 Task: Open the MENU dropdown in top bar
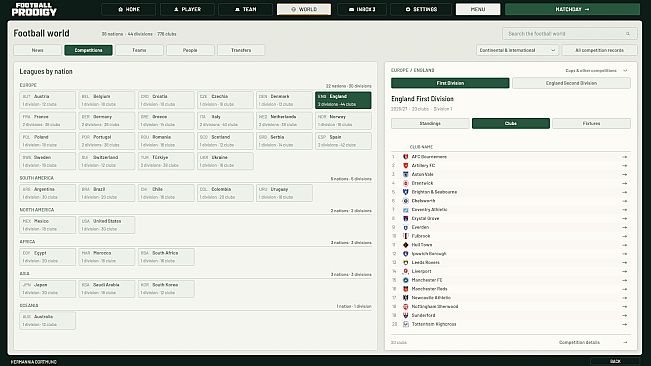[478, 9]
